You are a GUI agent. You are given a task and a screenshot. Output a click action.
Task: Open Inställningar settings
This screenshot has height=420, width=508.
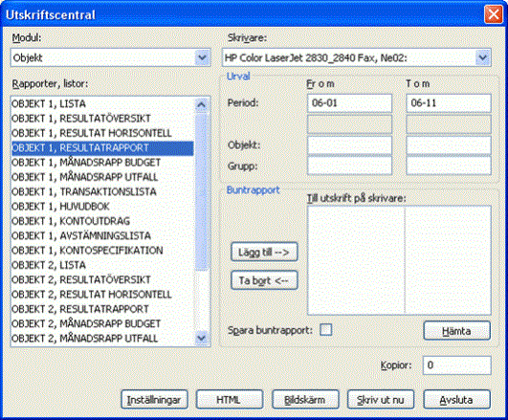point(154,400)
